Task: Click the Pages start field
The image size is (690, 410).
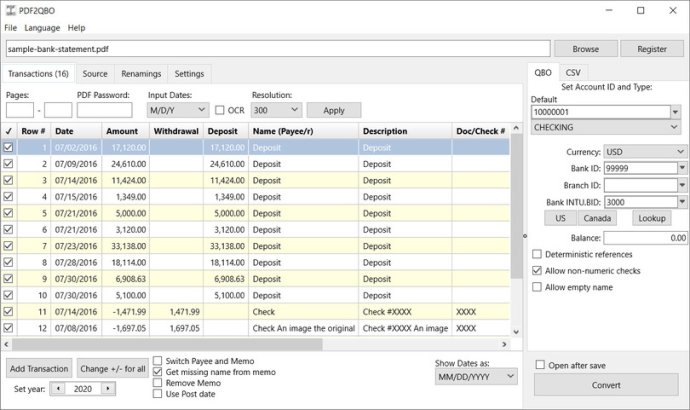Action: pos(20,110)
